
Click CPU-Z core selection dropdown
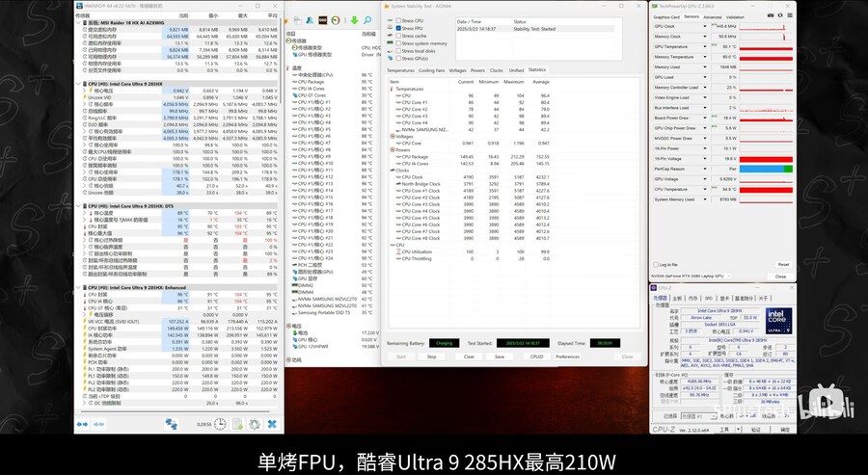pos(698,416)
